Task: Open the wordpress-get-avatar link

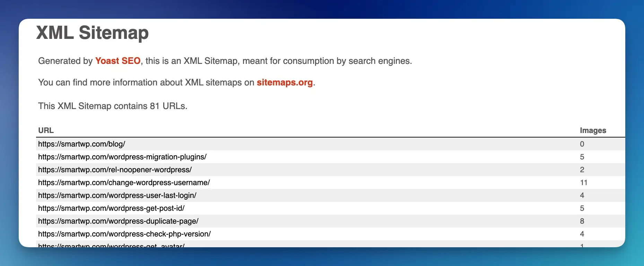Action: [111, 245]
